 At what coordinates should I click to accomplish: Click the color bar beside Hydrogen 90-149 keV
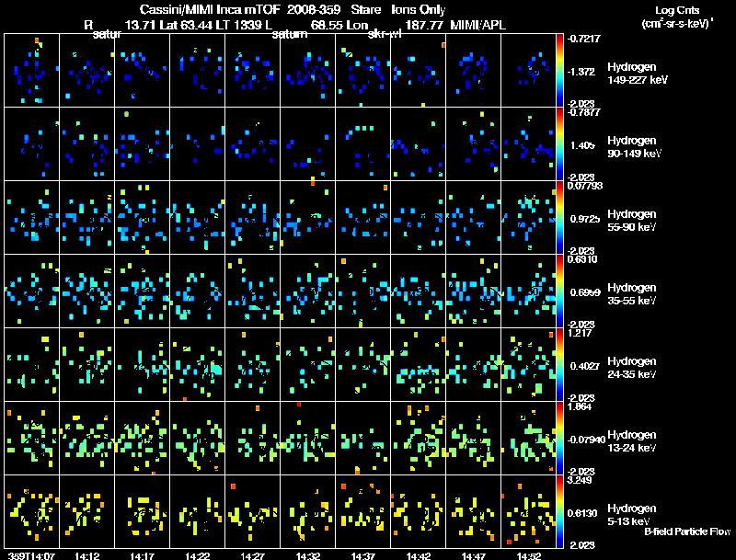559,144
